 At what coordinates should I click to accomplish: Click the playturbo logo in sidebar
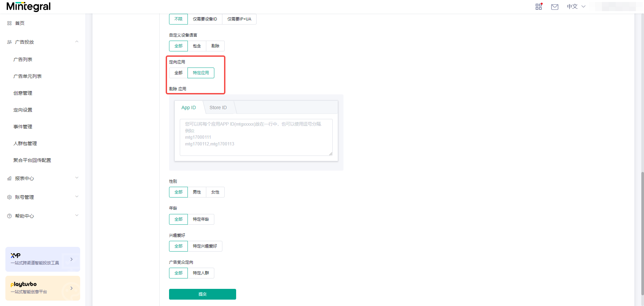coord(23,284)
